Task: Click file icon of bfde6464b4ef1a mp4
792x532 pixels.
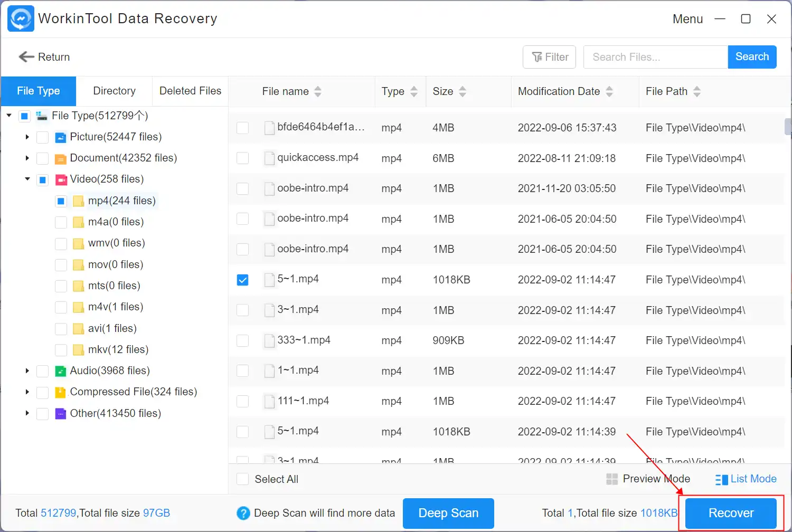Action: (x=269, y=128)
